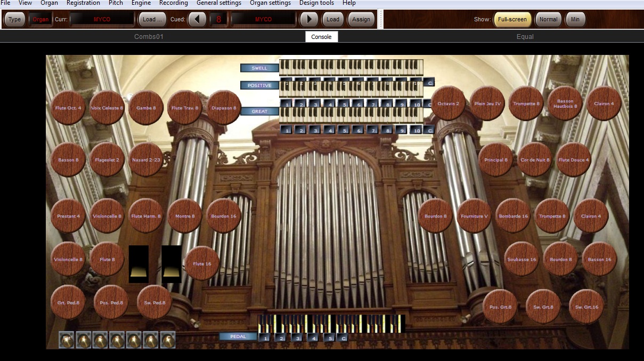Toggle the Grt. Ped.8 coupler

pyautogui.click(x=68, y=302)
